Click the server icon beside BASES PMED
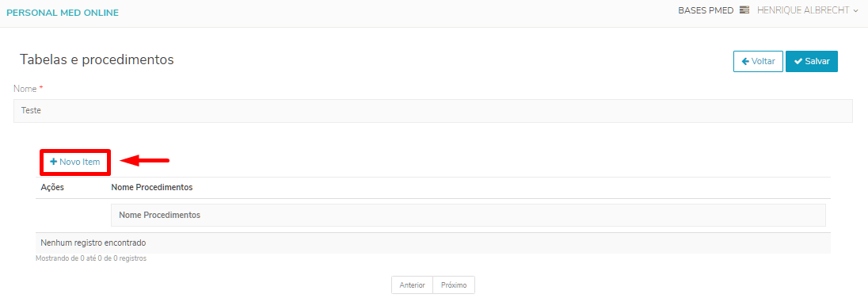868x298 pixels. [x=744, y=10]
